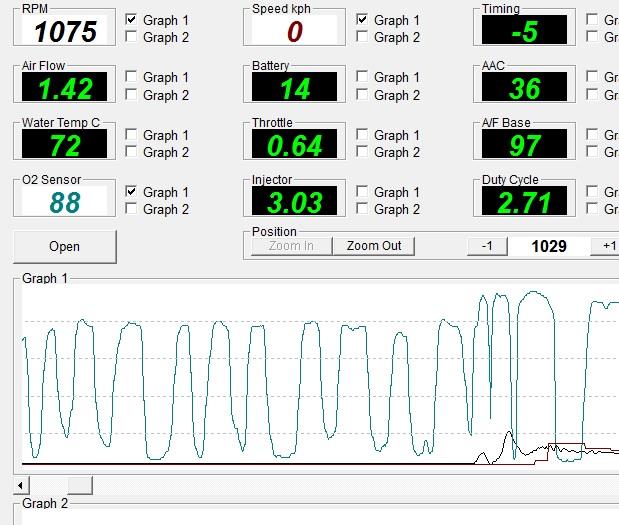The image size is (619, 525).
Task: Step position forward with +1 button
Action: pos(605,246)
